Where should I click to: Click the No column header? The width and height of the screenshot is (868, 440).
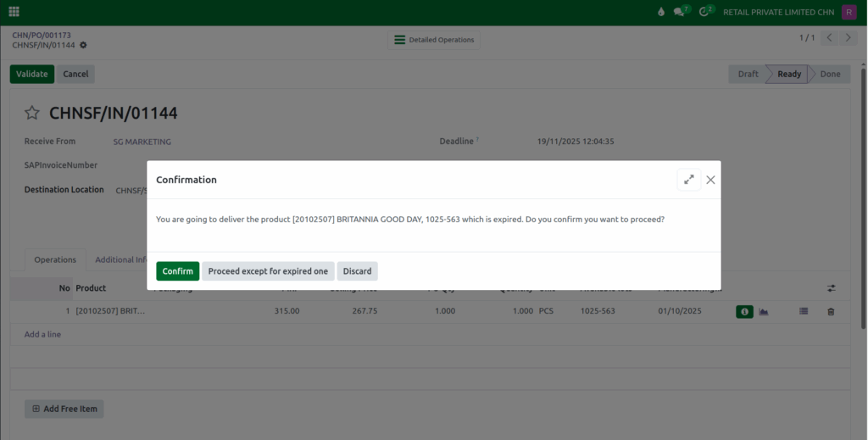[x=64, y=288]
